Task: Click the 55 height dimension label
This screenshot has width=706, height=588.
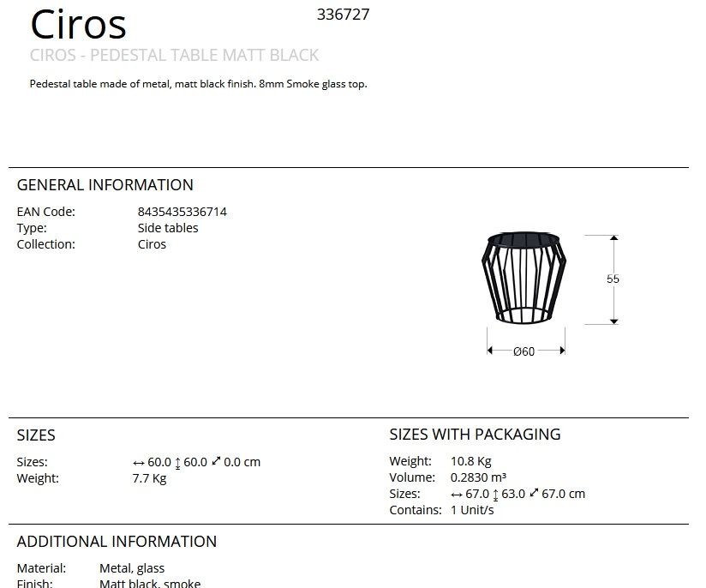Action: pyautogui.click(x=613, y=279)
